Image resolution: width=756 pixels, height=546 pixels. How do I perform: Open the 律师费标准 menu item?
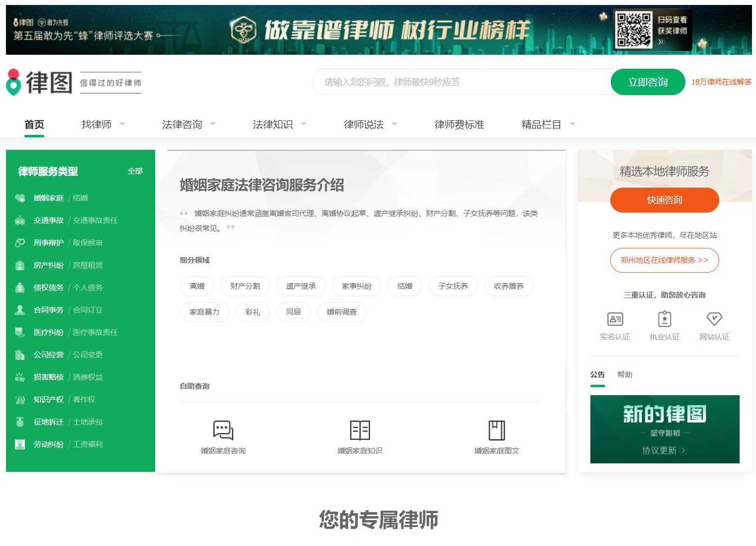pos(459,124)
